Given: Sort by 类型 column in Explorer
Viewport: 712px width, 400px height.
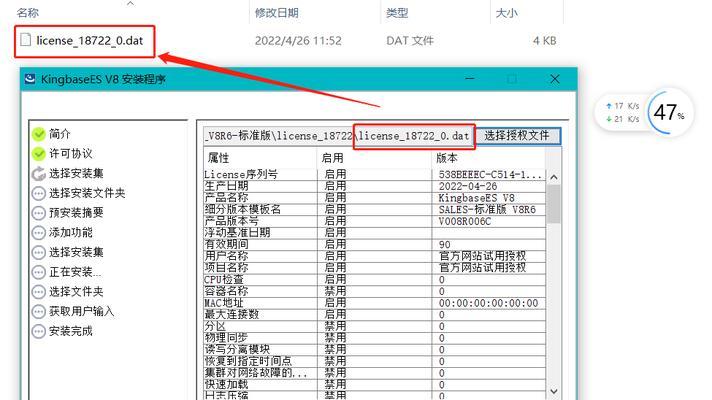Looking at the screenshot, I should [x=397, y=13].
